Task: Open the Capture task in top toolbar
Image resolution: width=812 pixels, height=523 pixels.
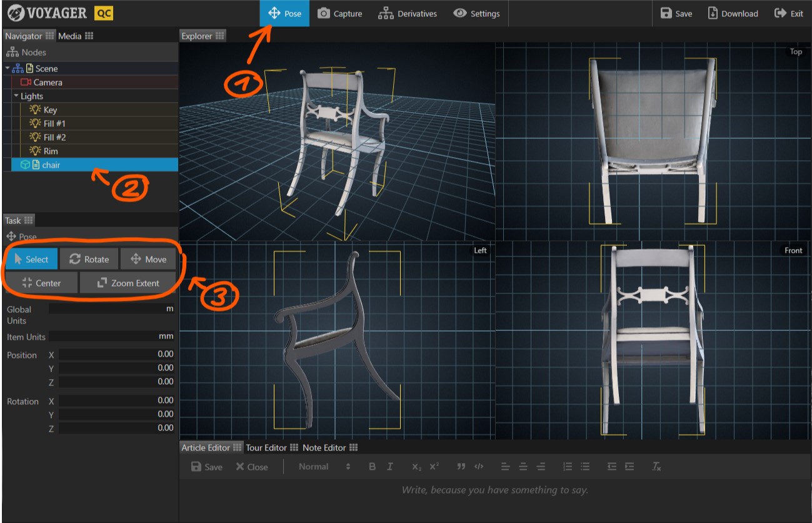Action: pos(339,14)
